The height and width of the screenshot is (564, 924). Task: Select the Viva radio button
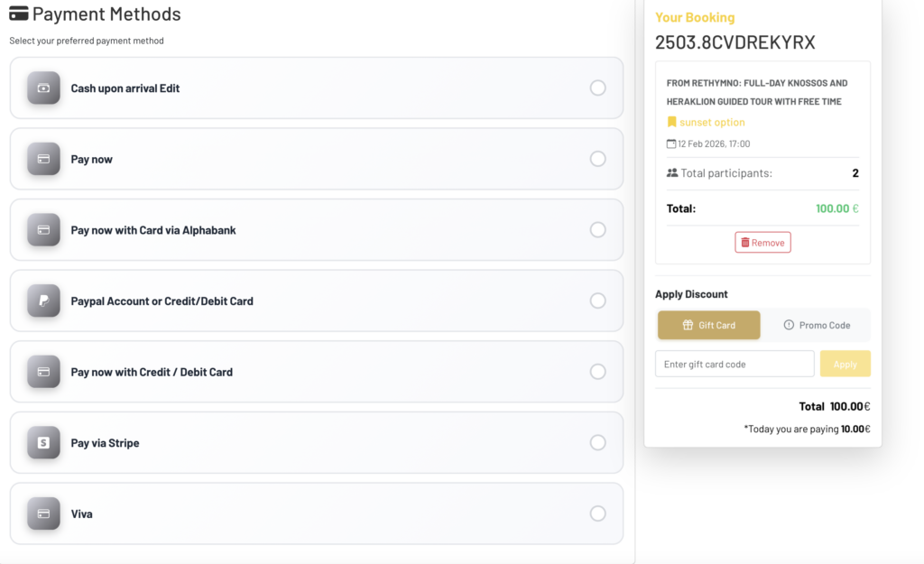(x=597, y=513)
